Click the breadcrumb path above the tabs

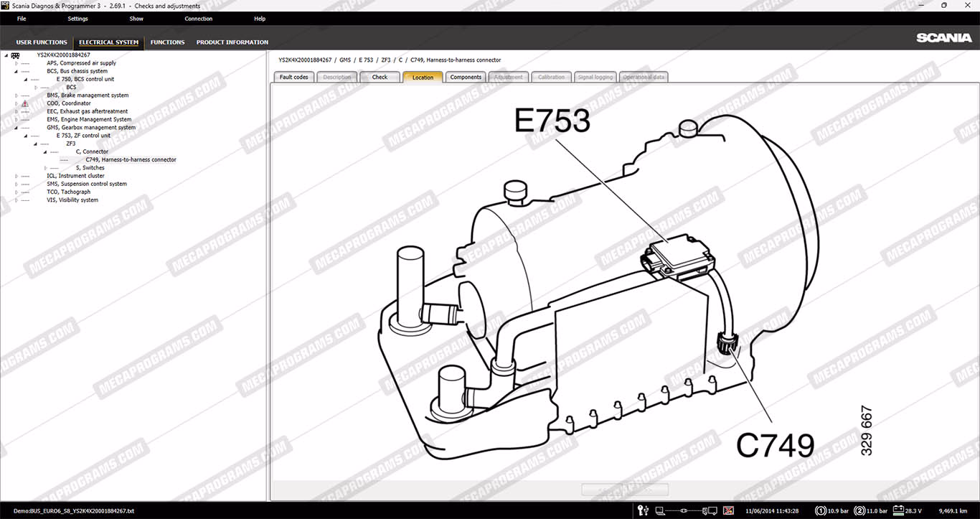click(390, 60)
